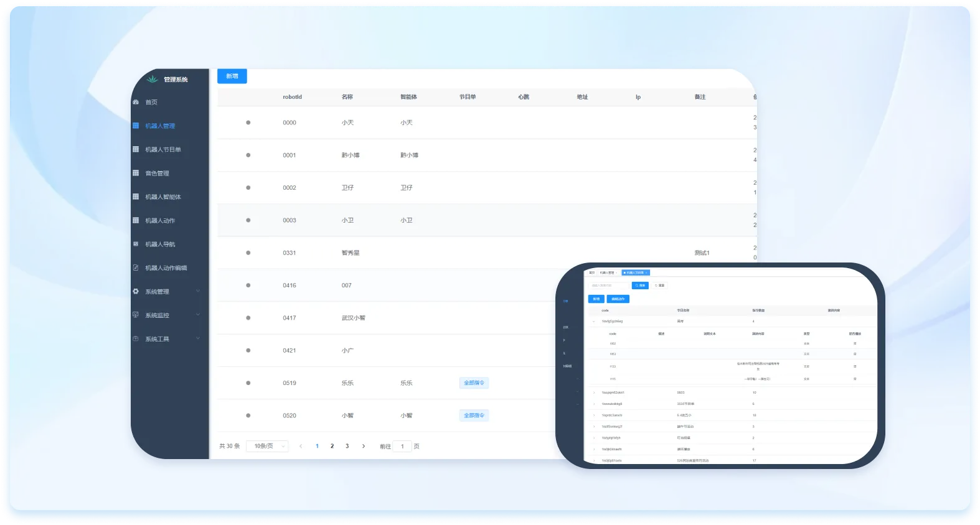Viewport: 980px width, 525px height.
Task: Open 机器人智能体 menu item
Action: pos(163,197)
